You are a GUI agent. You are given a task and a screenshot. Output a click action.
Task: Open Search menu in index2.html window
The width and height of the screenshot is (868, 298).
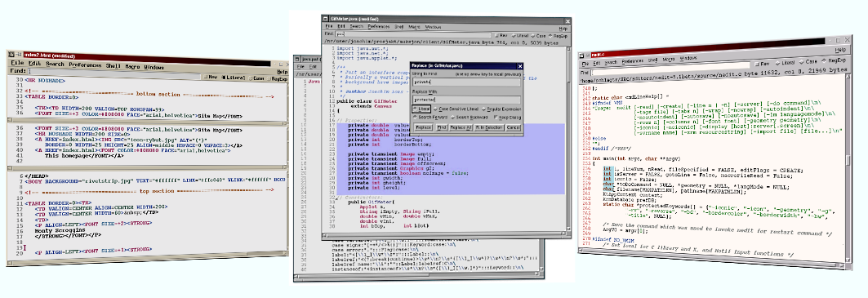pos(55,64)
